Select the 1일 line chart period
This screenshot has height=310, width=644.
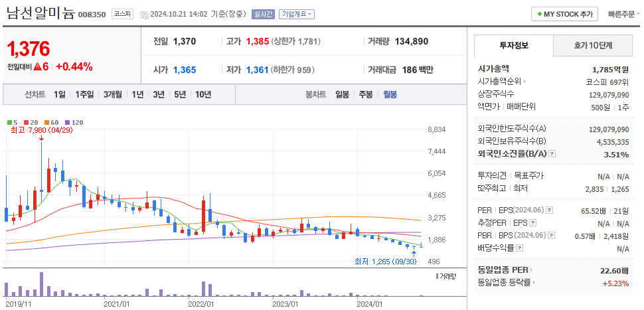coord(60,94)
